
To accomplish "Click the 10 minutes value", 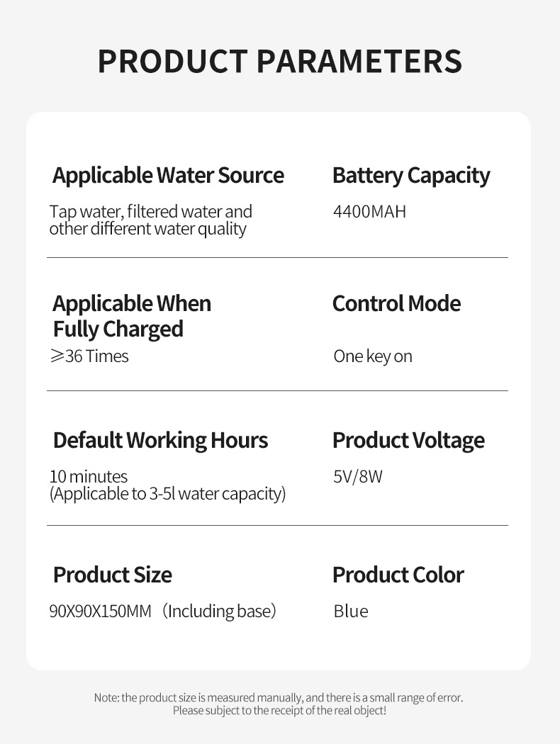I will click(89, 476).
